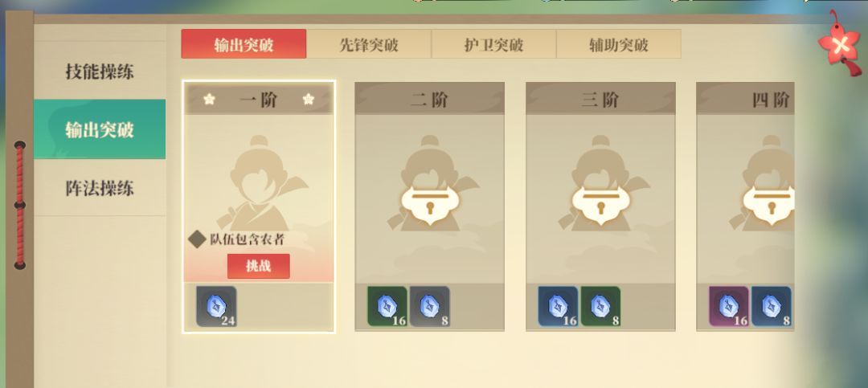Click the green crystal reward showing 8 under 三阶

pos(600,306)
